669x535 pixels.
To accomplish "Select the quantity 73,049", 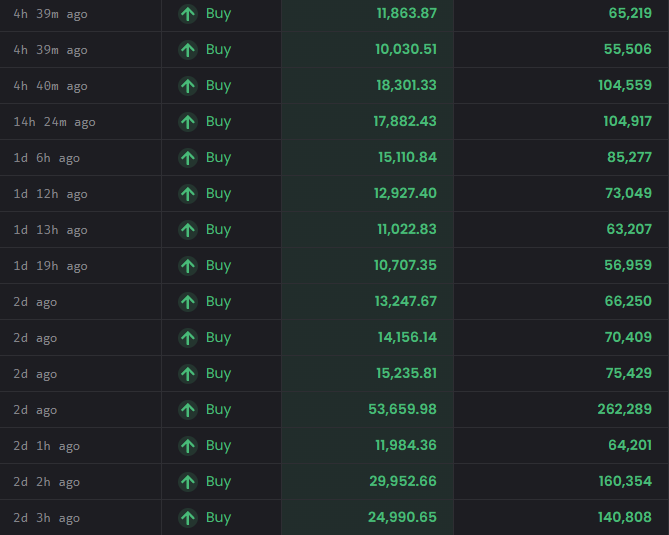I will (x=628, y=193).
